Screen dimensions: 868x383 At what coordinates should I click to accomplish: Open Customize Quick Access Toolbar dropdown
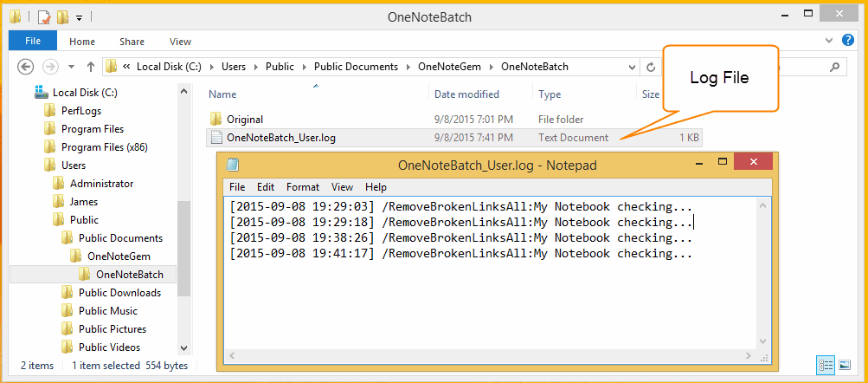[x=79, y=17]
